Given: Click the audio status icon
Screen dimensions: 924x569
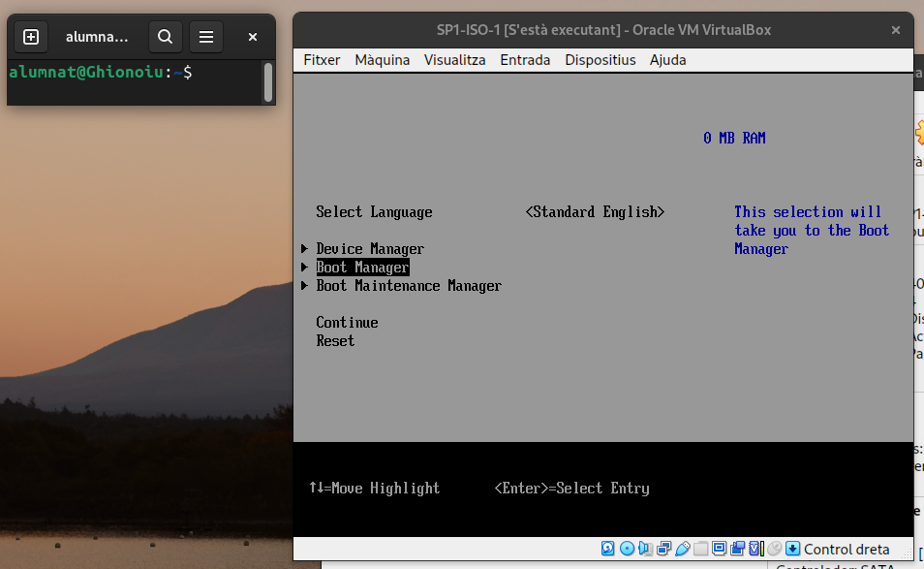Looking at the screenshot, I should (x=645, y=549).
